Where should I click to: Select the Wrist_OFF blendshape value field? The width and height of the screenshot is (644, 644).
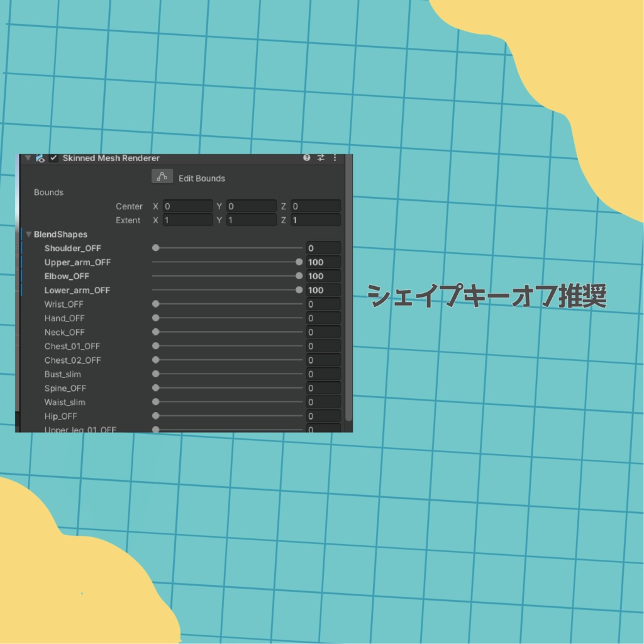tap(323, 304)
